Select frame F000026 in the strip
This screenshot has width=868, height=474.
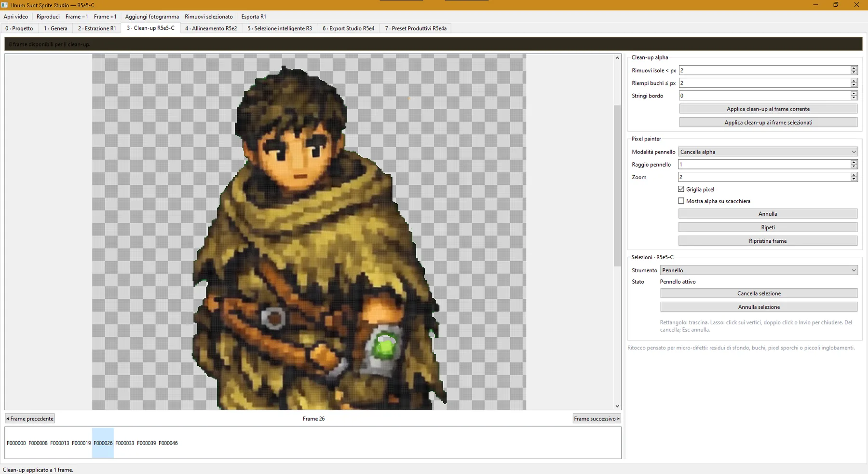pyautogui.click(x=103, y=443)
